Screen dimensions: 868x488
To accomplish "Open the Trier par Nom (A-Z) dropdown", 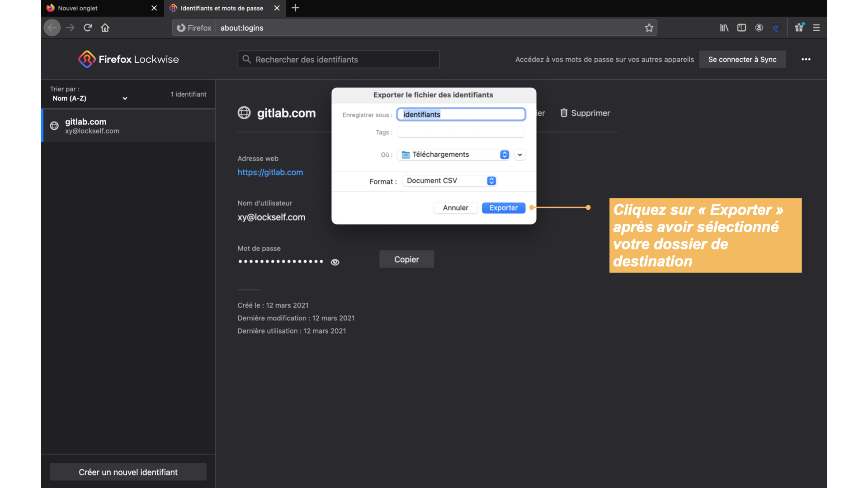I will (x=90, y=98).
